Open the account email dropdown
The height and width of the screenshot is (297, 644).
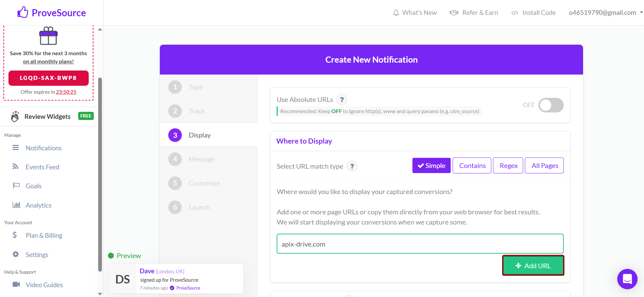605,13
